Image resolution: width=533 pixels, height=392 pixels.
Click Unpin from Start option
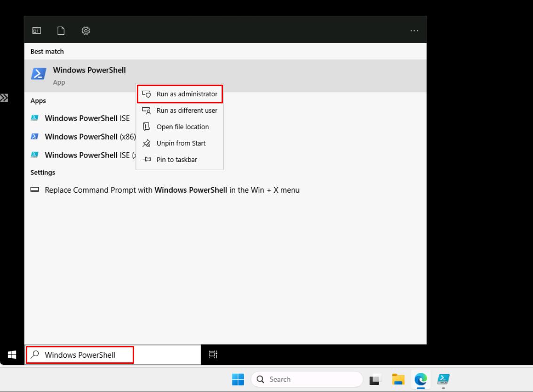(x=180, y=143)
